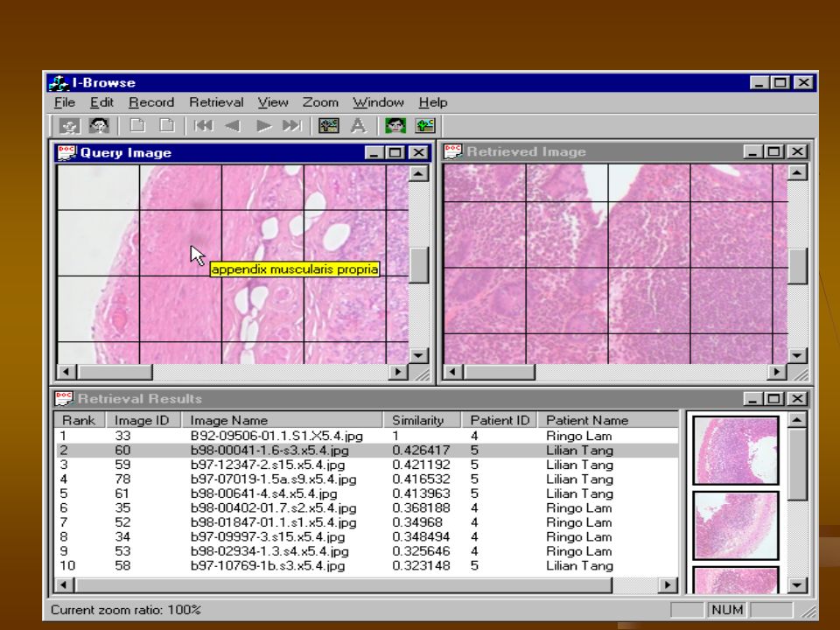Click the green tree picture toolbar icon

coord(425,126)
